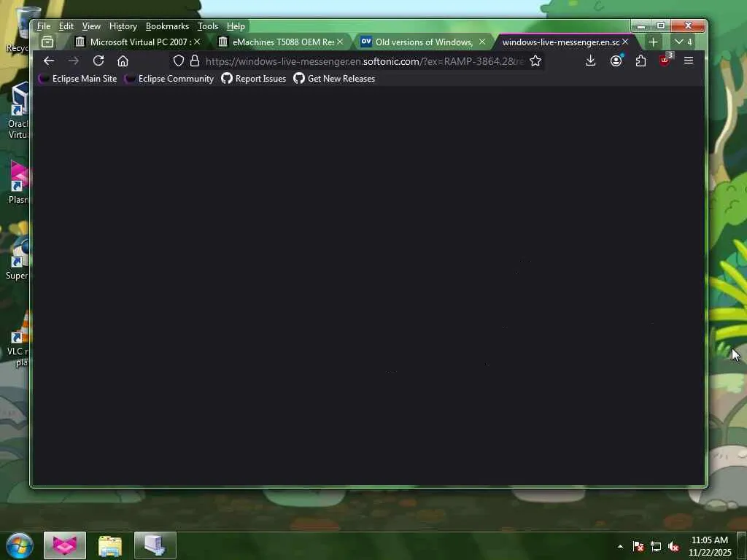Viewport: 747px width, 560px height.
Task: Select the Recycle Bin desktop icon
Action: 18,29
